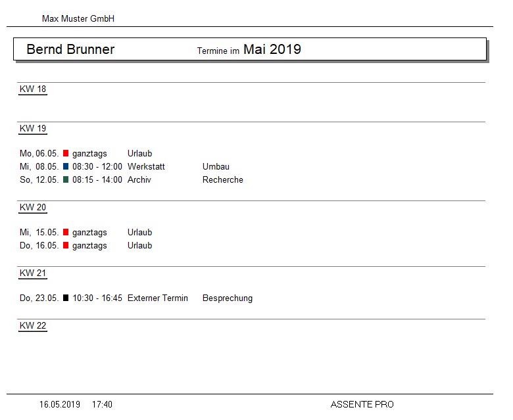Click the Max Muster GmbH company header
Image resolution: width=513 pixels, height=420 pixels.
pyautogui.click(x=78, y=18)
